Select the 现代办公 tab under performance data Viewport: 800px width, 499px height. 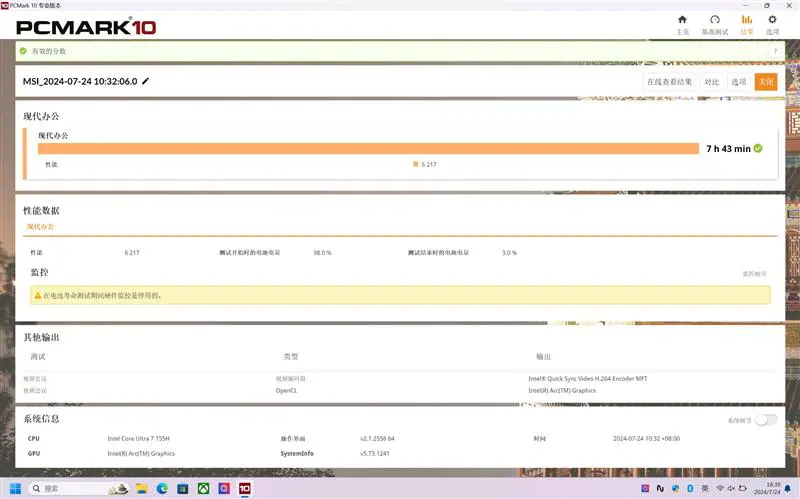40,227
